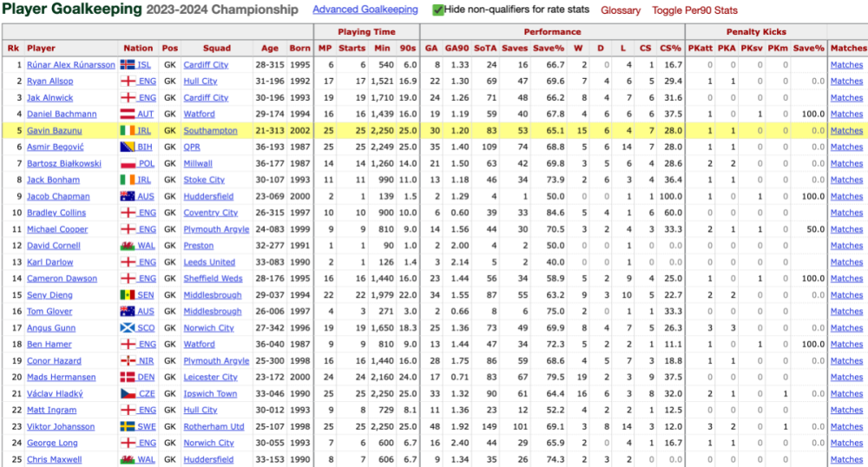
Task: Open the Advanced Goalkeeping link
Action: (365, 10)
